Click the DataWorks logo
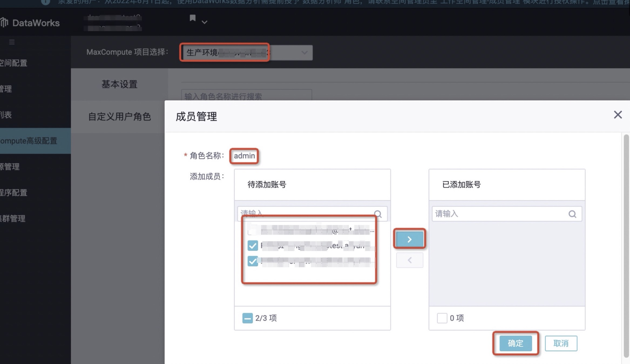This screenshot has height=364, width=630. click(x=30, y=23)
